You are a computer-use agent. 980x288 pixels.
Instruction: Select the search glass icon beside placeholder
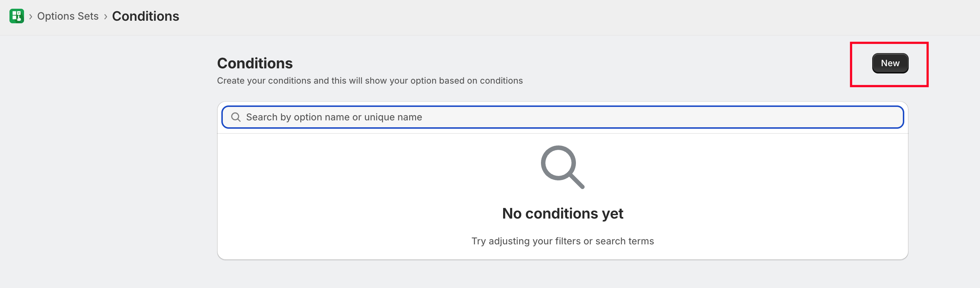click(x=236, y=117)
